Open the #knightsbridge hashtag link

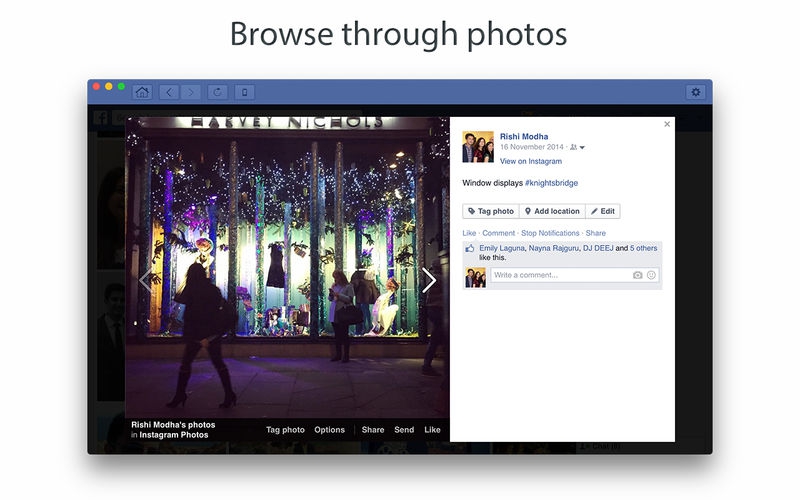(552, 183)
